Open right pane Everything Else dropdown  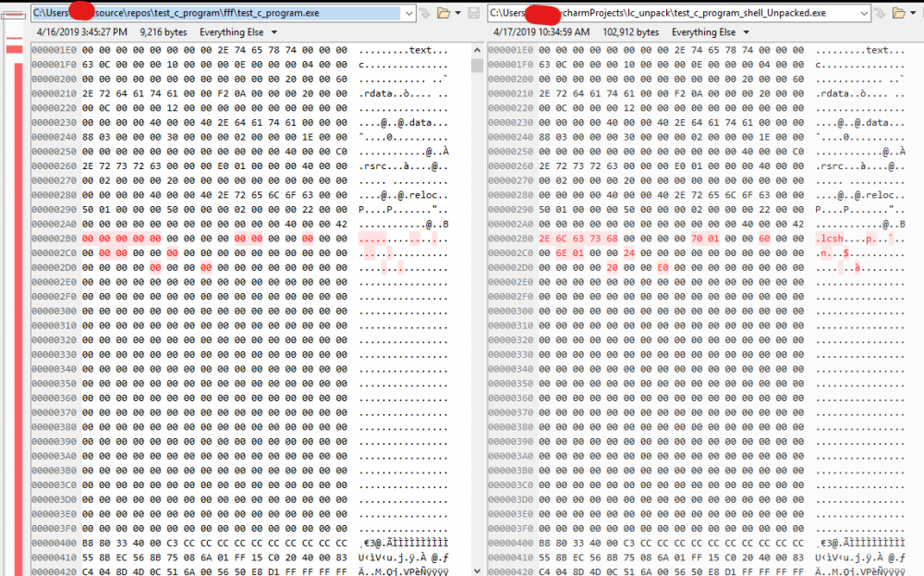pos(710,32)
